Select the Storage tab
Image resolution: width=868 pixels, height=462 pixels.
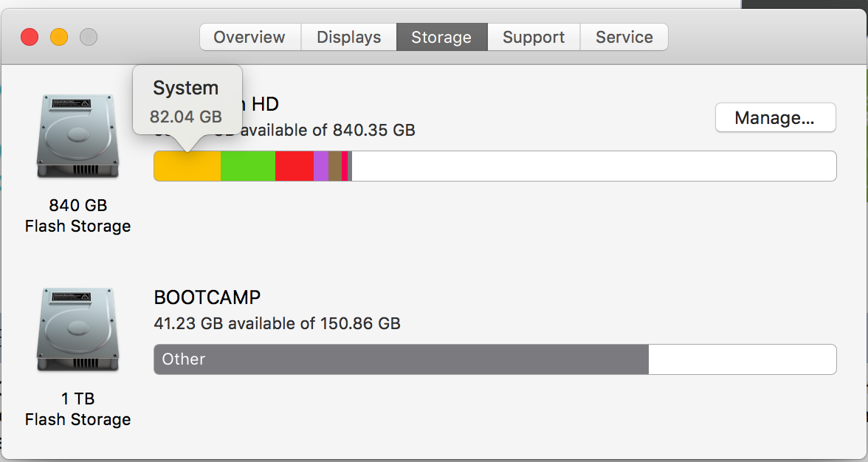441,37
